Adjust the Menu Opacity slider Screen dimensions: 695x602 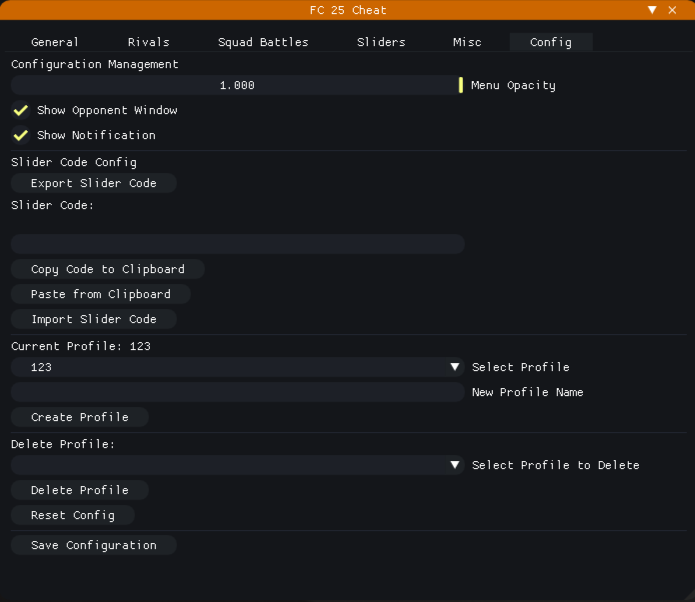pos(237,85)
